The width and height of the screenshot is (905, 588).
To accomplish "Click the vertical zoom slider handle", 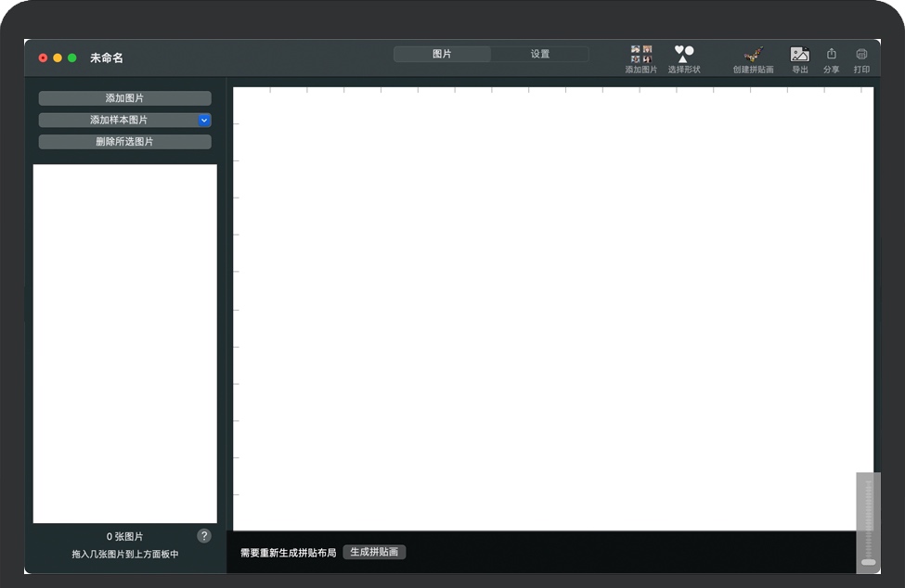I will pyautogui.click(x=868, y=562).
